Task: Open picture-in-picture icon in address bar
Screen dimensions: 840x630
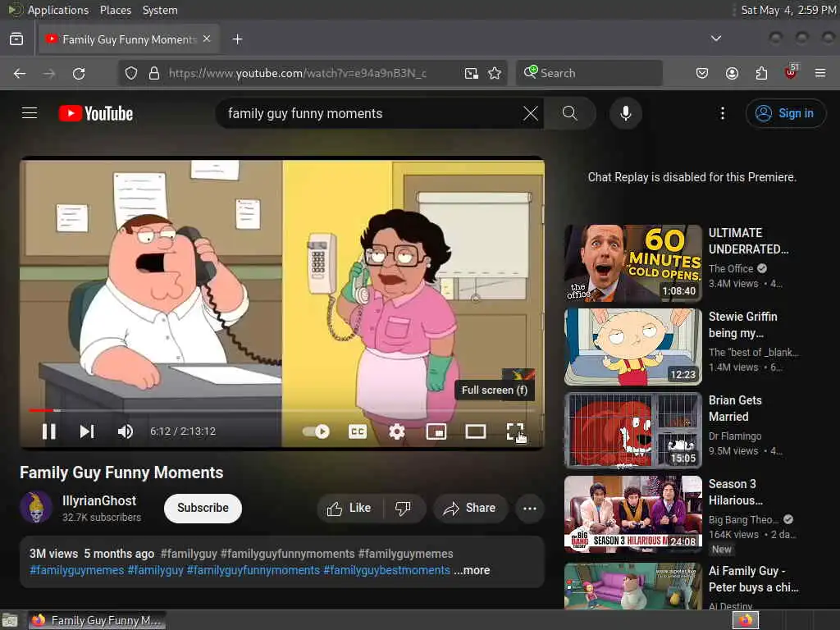Action: click(x=472, y=73)
